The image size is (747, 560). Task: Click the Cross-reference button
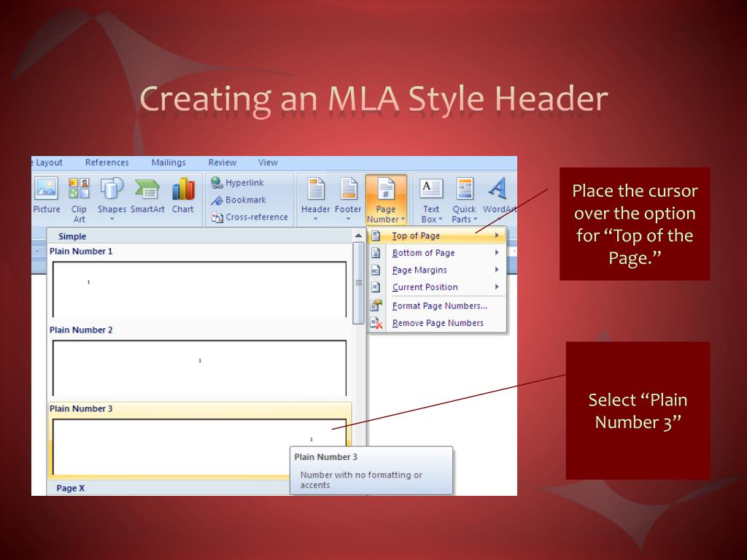coord(249,217)
